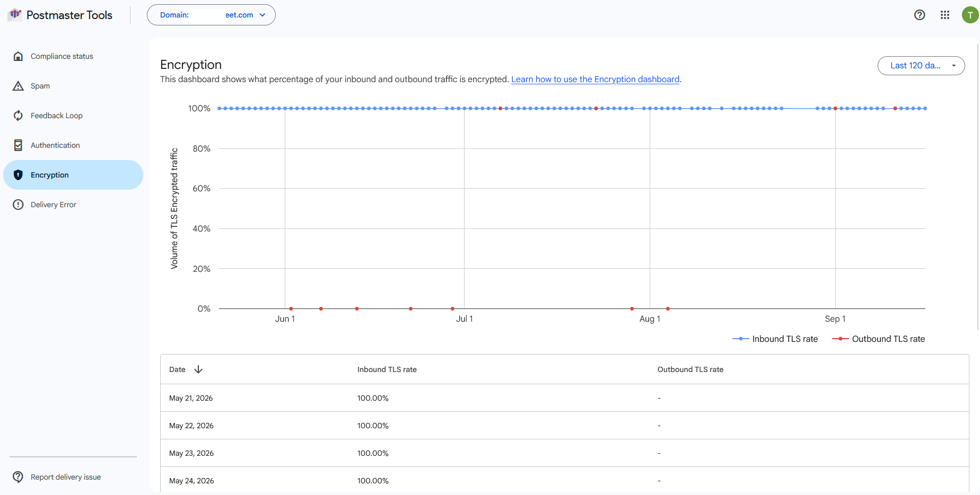The image size is (980, 495).
Task: Go to Compliance status page
Action: (x=73, y=56)
